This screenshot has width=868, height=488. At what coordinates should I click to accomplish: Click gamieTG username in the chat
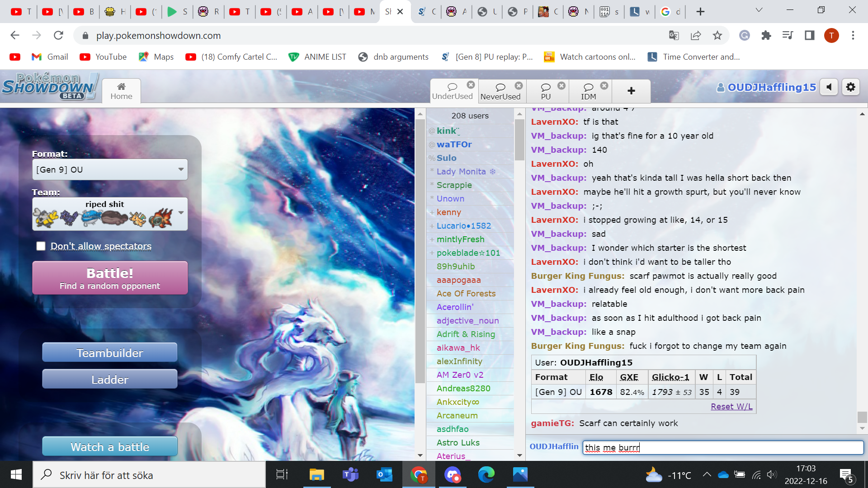[552, 423]
